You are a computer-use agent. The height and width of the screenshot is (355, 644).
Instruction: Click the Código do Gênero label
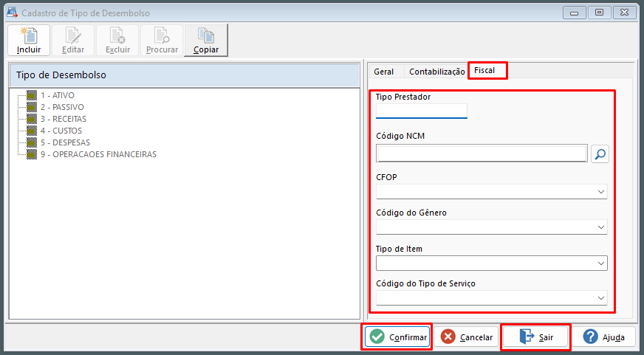pyautogui.click(x=411, y=213)
